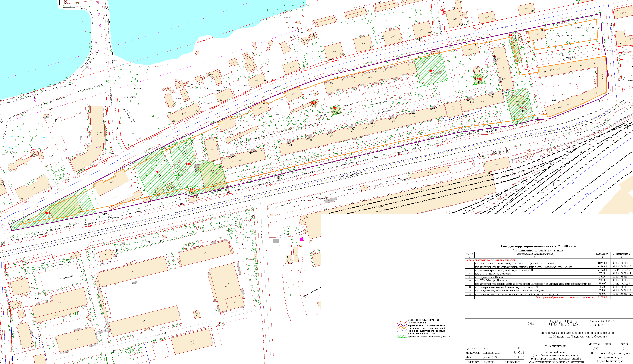Screen dimensions: 633x364
Task: Click the red №2 parcel label
Action: (158, 172)
